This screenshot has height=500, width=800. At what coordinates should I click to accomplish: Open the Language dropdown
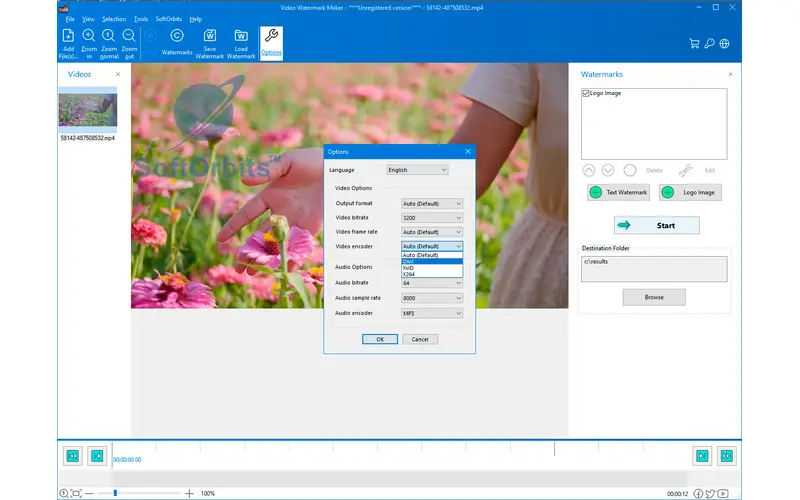[x=417, y=170]
